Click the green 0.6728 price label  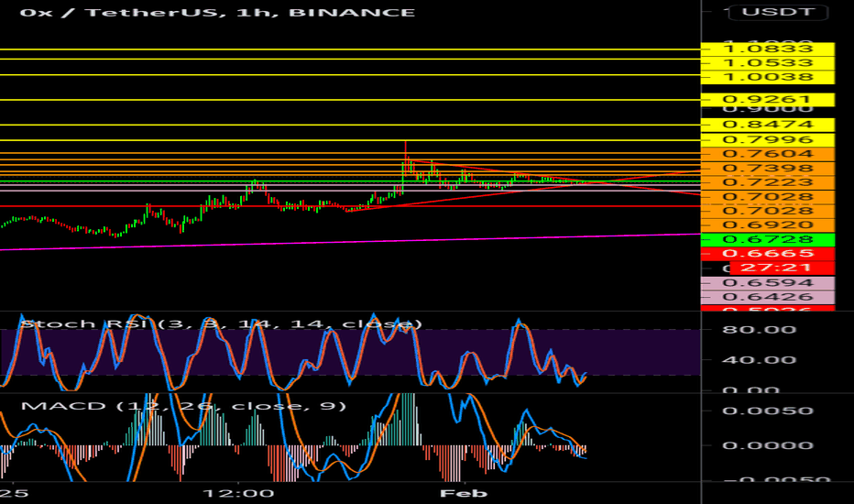(767, 239)
